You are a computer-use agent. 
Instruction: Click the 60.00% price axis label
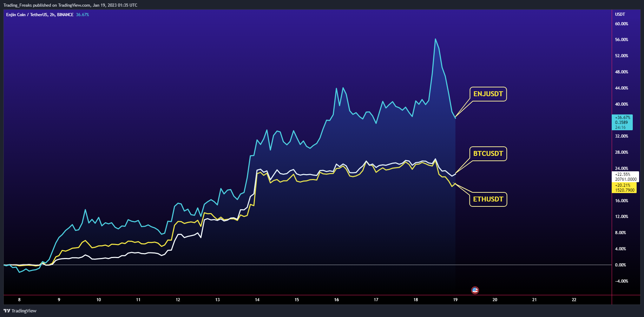tap(622, 24)
